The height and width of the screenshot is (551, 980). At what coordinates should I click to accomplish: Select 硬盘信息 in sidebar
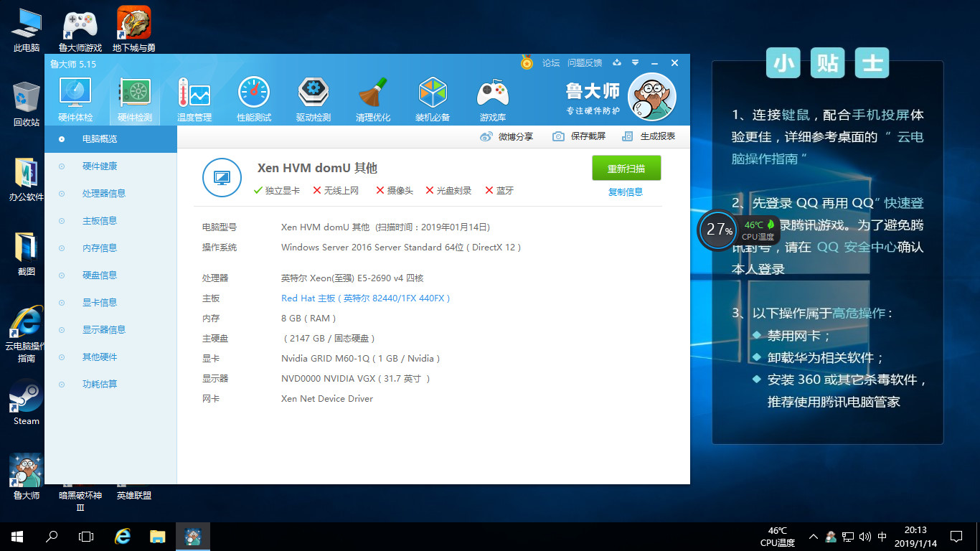pyautogui.click(x=110, y=275)
